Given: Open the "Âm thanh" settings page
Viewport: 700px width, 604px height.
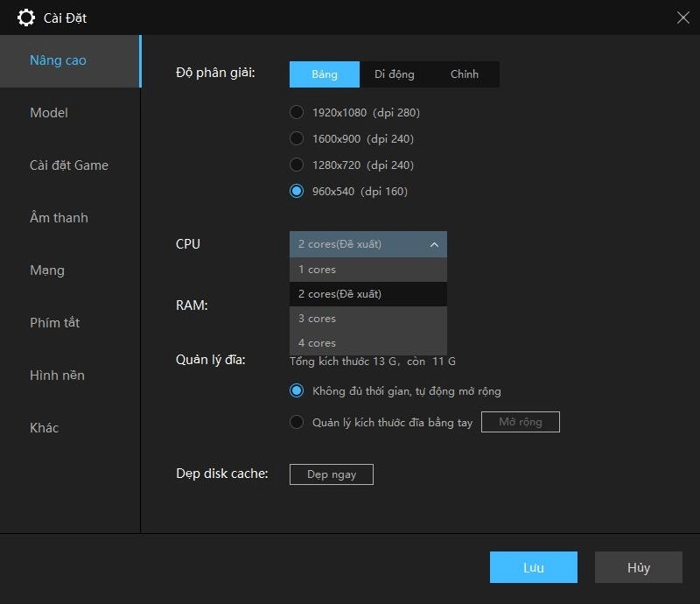Looking at the screenshot, I should (x=59, y=218).
